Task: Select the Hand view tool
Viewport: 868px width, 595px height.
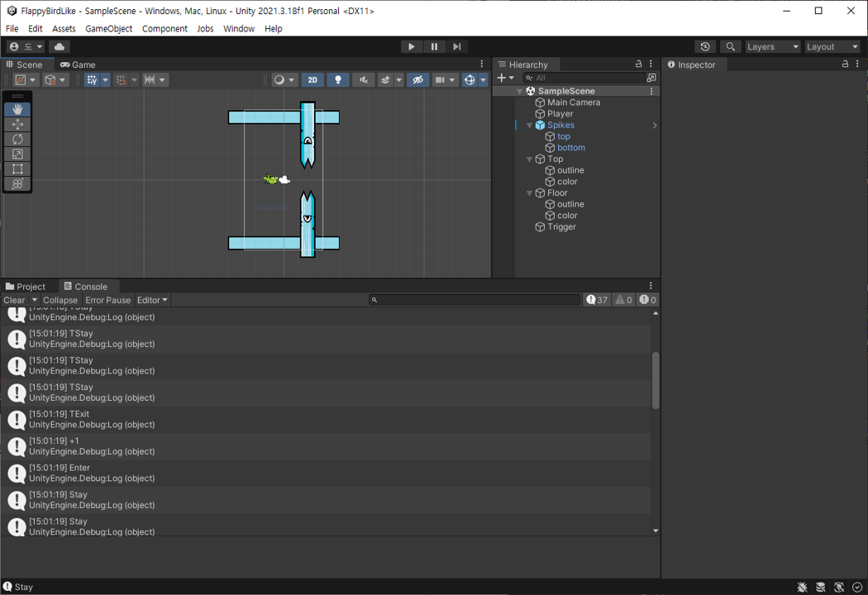Action: pos(17,109)
